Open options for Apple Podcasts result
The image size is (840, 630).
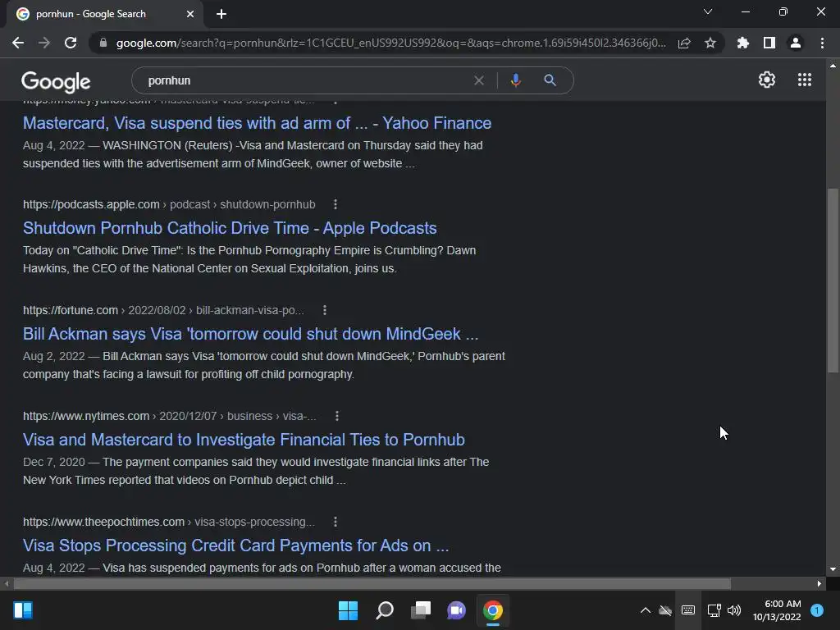click(336, 204)
